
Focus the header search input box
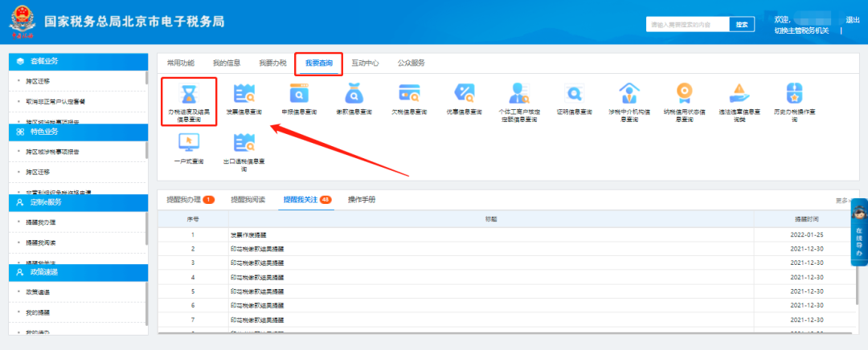687,24
